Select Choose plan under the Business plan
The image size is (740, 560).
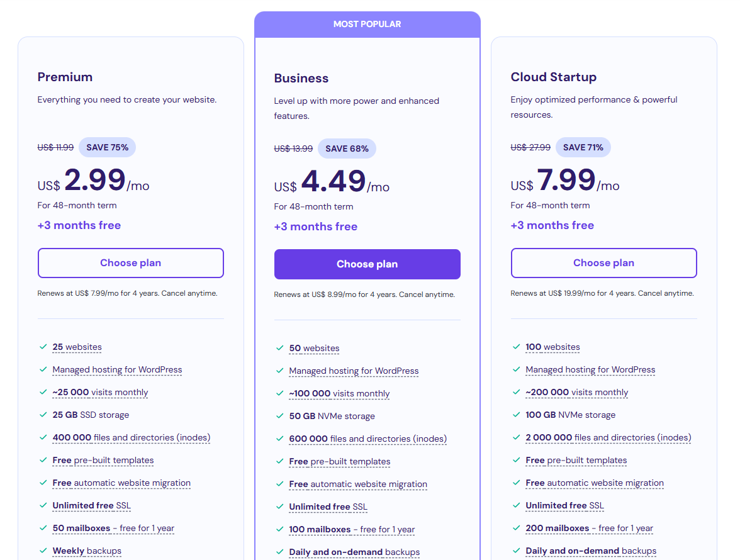point(367,264)
